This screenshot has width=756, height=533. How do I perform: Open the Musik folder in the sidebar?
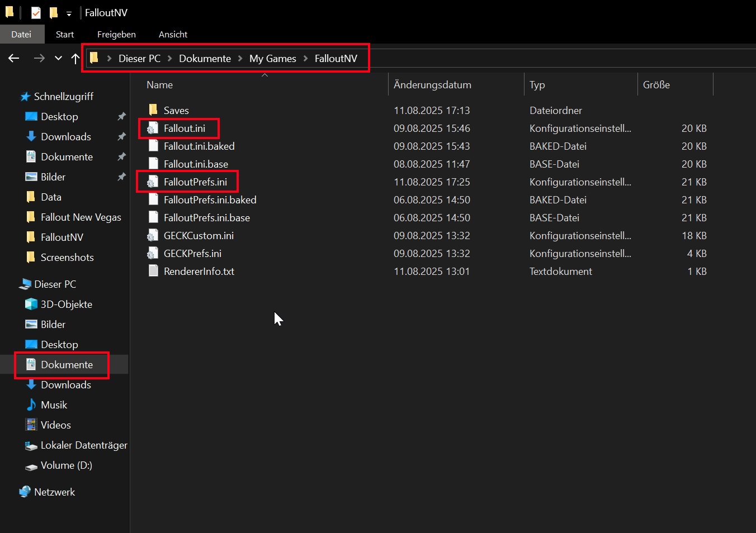tap(54, 405)
